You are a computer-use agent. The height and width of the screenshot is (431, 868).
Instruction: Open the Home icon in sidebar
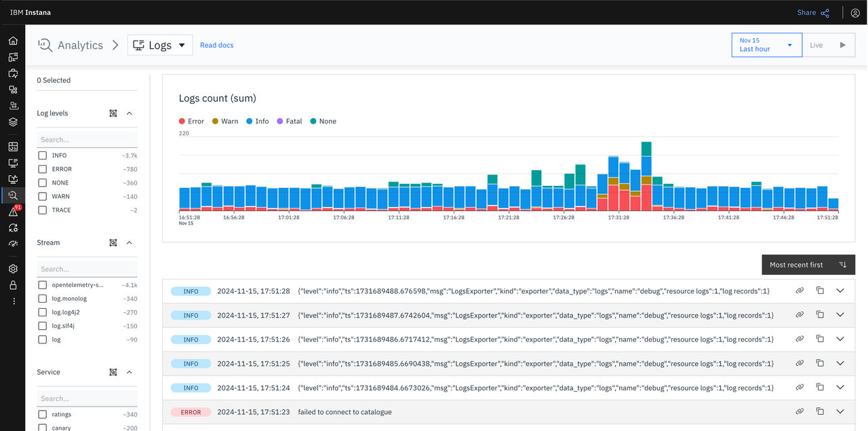tap(13, 41)
